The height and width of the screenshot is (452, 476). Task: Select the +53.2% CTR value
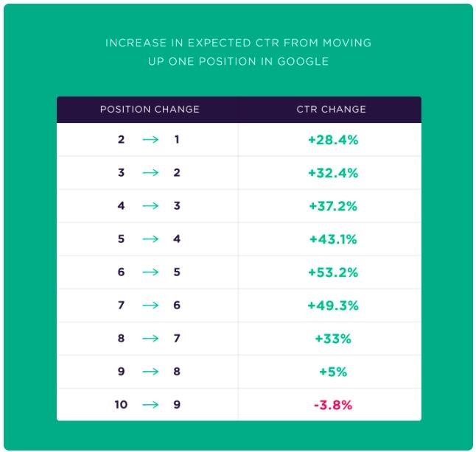point(332,272)
